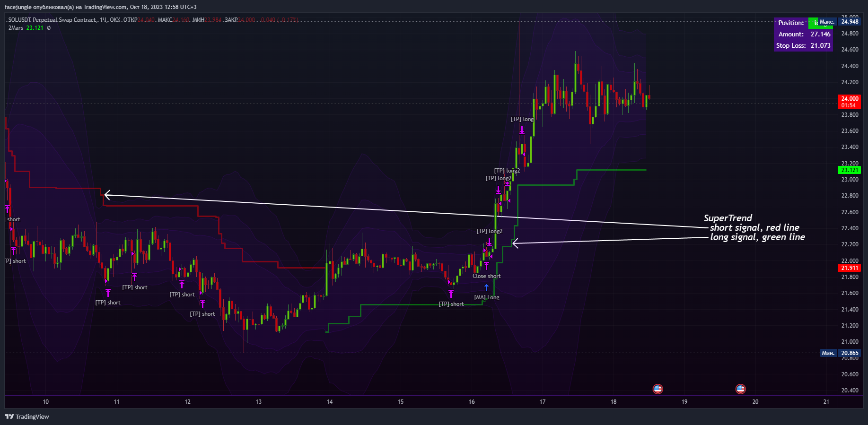Image resolution: width=868 pixels, height=425 pixels.
Task: Click the ЗАКР 24.000 value in the header
Action: coord(239,20)
